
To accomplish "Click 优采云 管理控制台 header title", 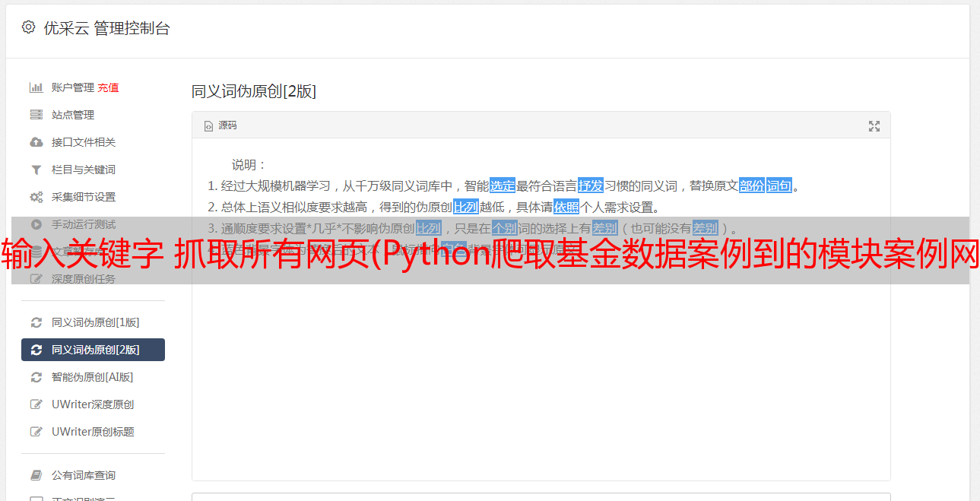I will 106,28.
